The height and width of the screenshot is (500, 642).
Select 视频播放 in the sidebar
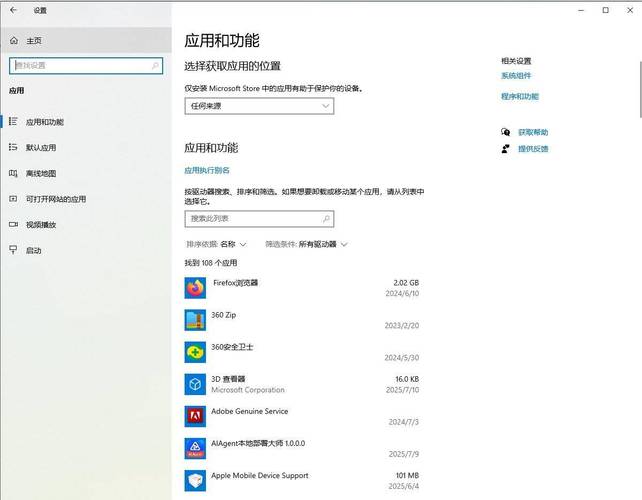[x=41, y=225]
